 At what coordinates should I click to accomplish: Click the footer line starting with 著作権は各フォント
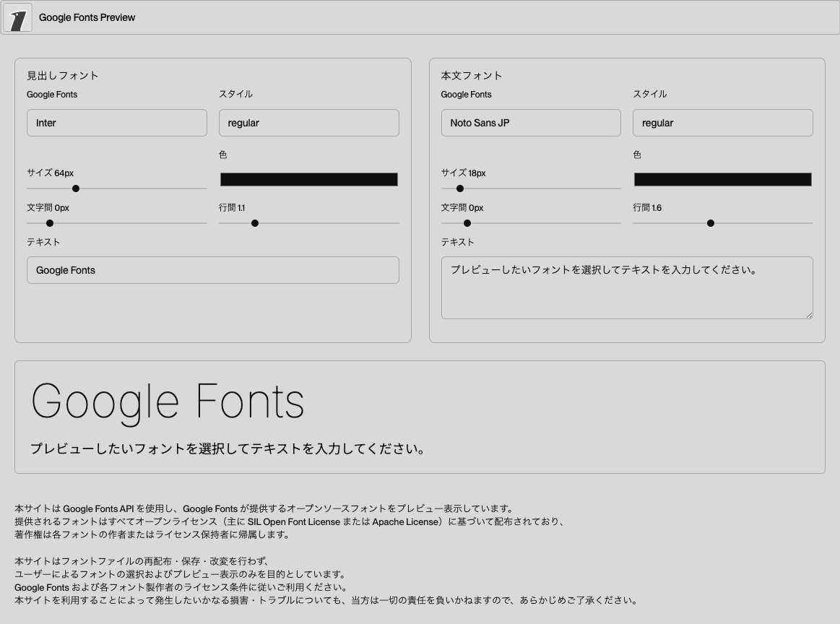(152, 534)
